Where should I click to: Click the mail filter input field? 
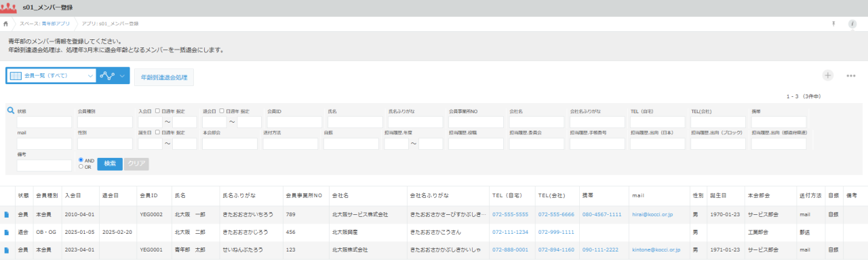point(44,144)
